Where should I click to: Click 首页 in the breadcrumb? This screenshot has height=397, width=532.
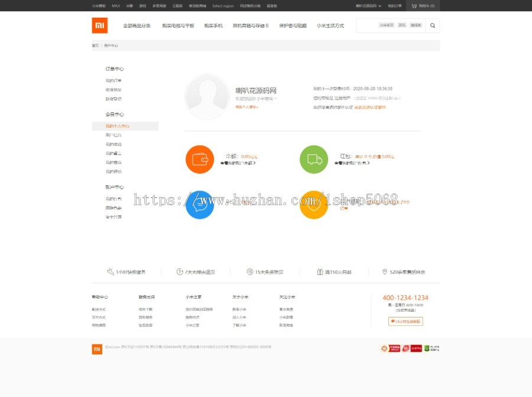point(95,46)
